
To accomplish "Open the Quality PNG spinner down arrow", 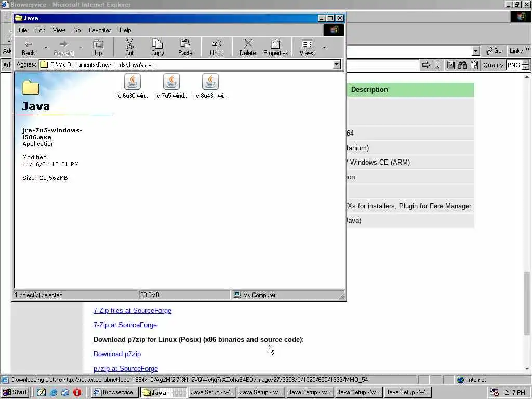I will click(526, 67).
